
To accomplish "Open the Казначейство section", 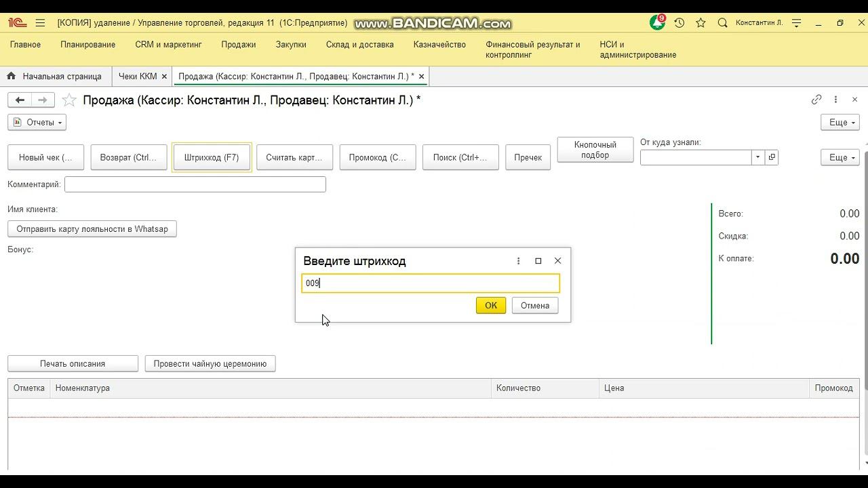I will pyautogui.click(x=439, y=45).
